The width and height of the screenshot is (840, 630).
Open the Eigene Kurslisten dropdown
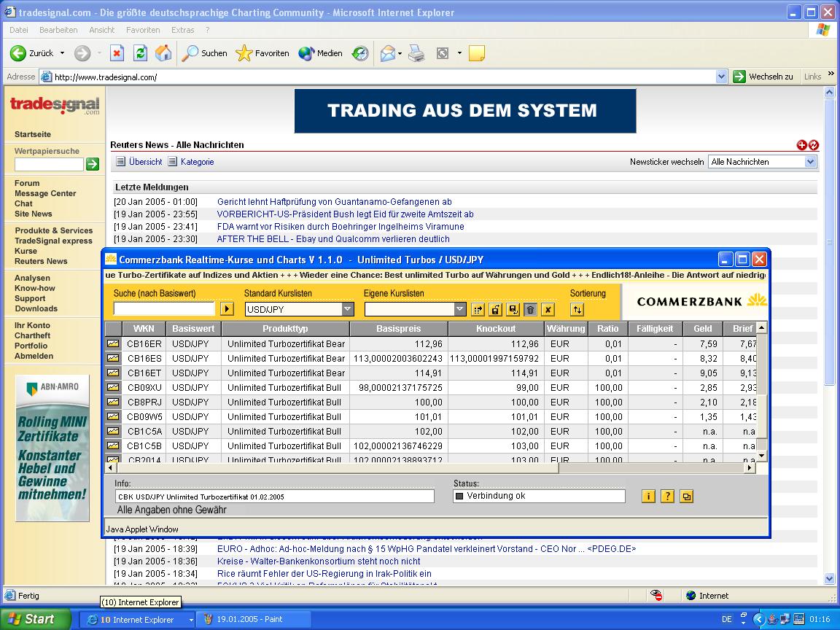pos(459,309)
